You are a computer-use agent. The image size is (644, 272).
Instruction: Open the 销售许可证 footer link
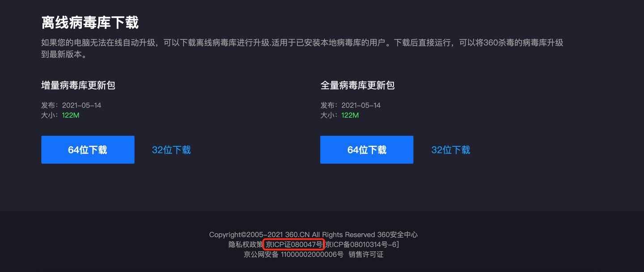point(366,255)
